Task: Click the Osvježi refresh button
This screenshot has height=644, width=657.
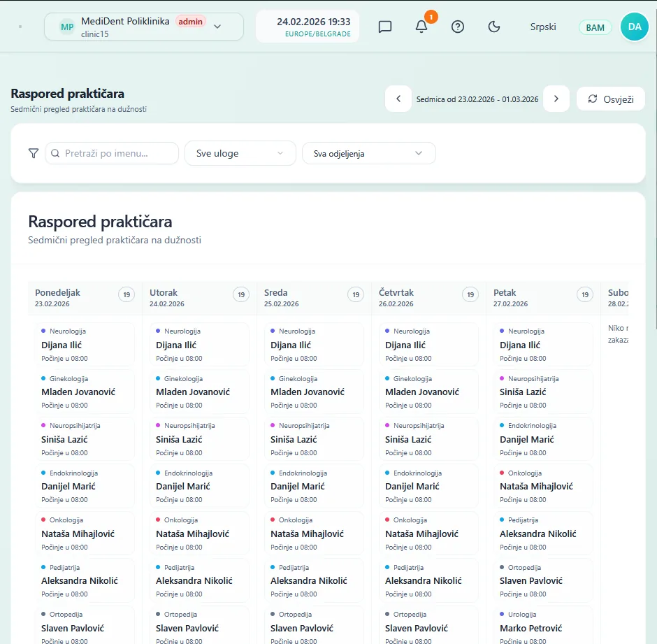Action: [x=610, y=99]
